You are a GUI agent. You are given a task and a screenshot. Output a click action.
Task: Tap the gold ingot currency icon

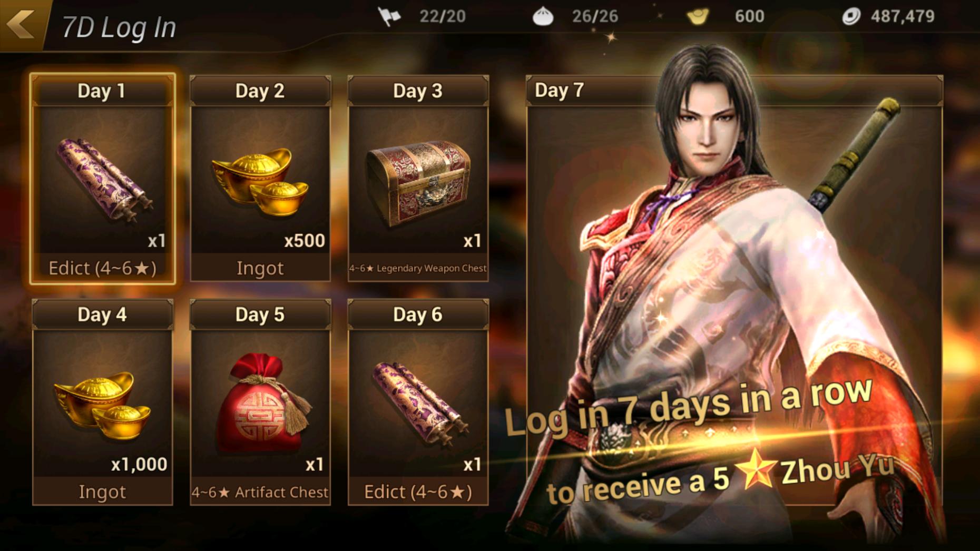[698, 16]
